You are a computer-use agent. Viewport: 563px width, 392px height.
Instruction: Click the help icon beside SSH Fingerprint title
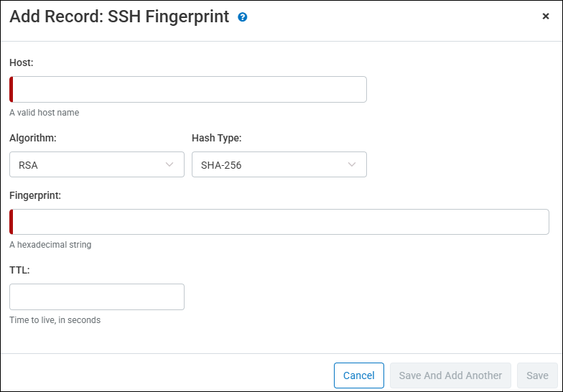tap(243, 17)
